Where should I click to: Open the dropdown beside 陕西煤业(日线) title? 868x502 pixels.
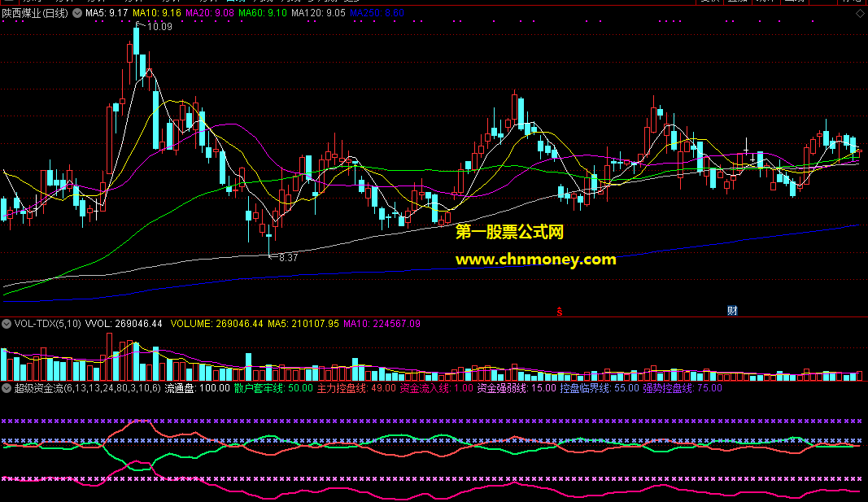pos(77,13)
